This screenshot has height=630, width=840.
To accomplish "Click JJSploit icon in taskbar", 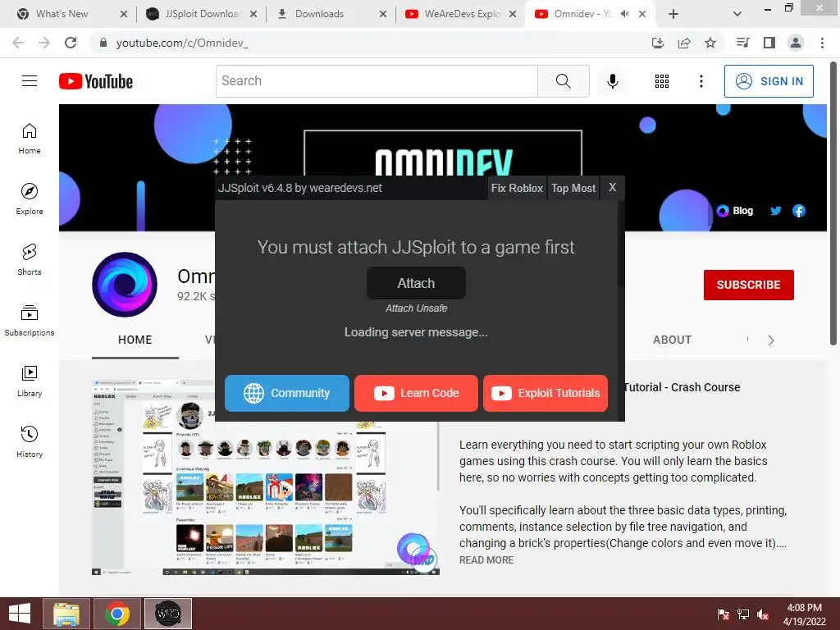I will point(168,614).
